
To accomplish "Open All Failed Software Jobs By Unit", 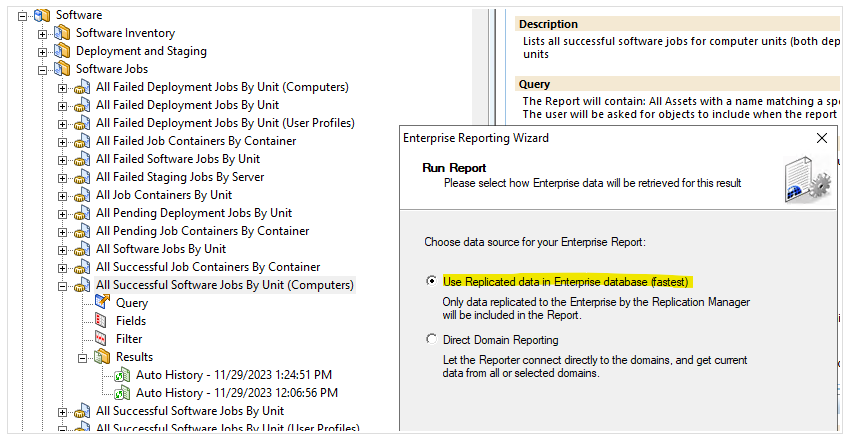I will point(177,159).
